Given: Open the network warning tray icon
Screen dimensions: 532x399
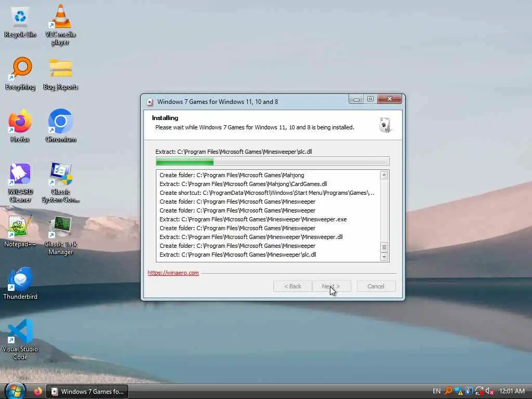Looking at the screenshot, I should coord(459,391).
